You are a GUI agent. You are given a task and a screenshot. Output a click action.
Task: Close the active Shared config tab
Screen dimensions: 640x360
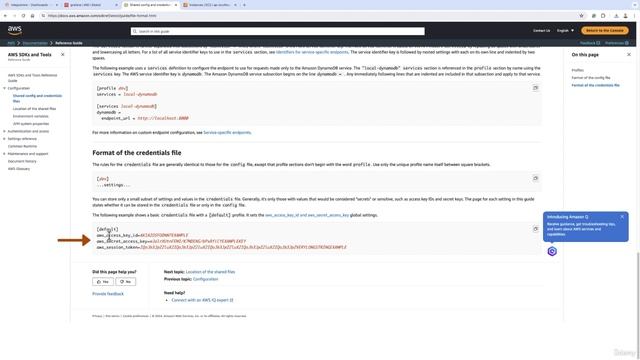click(x=176, y=5)
